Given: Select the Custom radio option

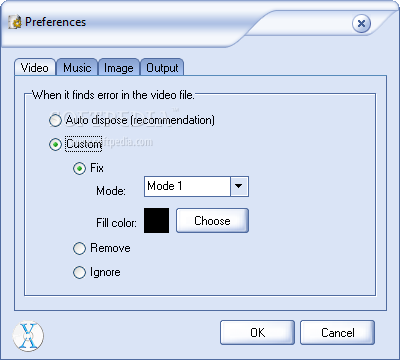Looking at the screenshot, I should 55,144.
